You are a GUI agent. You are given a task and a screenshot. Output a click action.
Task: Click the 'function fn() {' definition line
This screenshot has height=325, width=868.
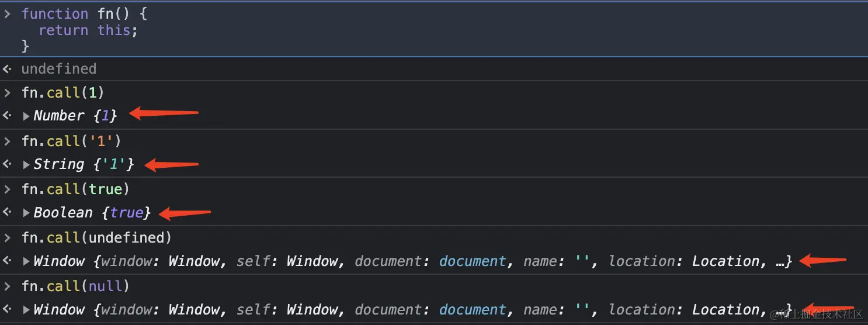84,14
